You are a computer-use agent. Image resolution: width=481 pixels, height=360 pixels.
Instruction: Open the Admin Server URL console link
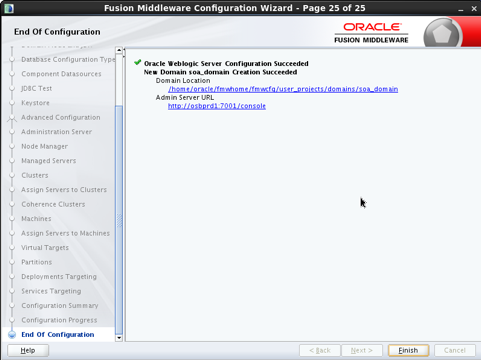tap(217, 106)
